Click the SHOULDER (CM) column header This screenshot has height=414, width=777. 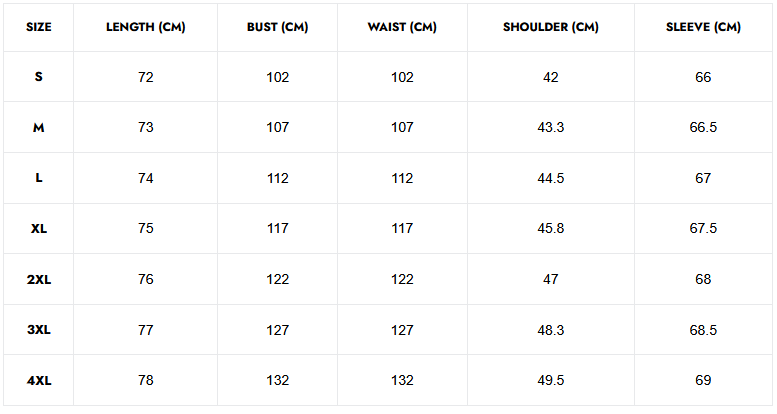pos(551,27)
